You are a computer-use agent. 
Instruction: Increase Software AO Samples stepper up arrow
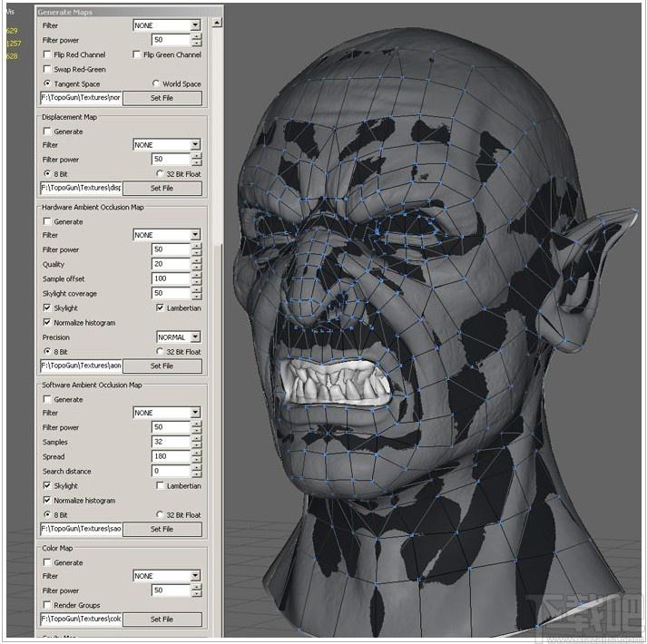click(197, 438)
